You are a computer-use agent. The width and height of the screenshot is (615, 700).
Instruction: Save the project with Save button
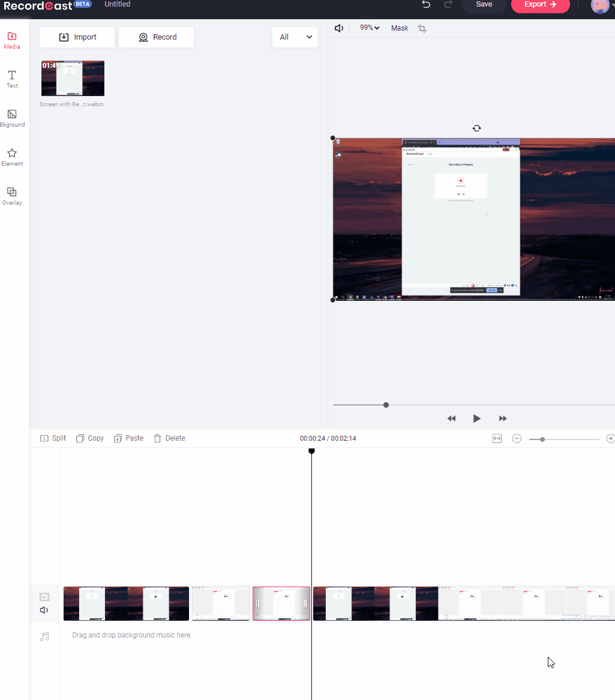click(484, 5)
